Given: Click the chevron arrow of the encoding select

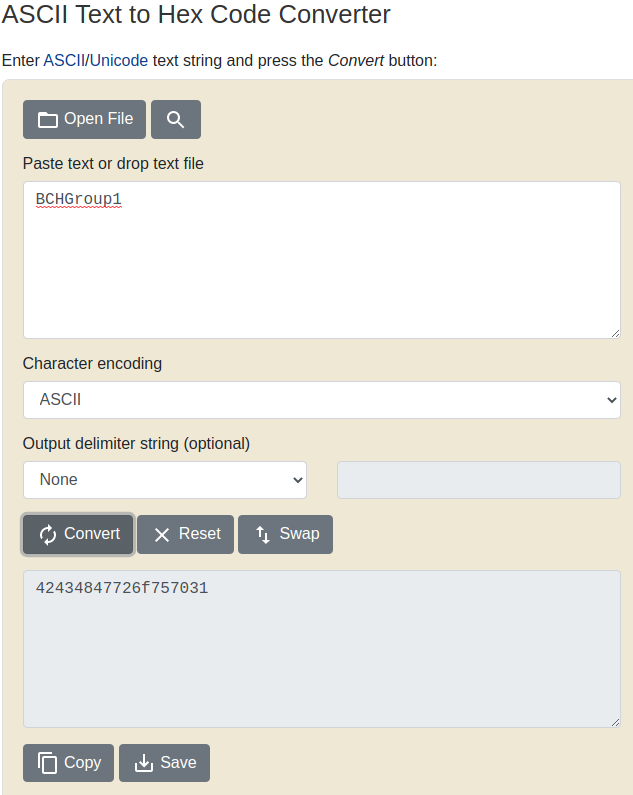Looking at the screenshot, I should [612, 400].
